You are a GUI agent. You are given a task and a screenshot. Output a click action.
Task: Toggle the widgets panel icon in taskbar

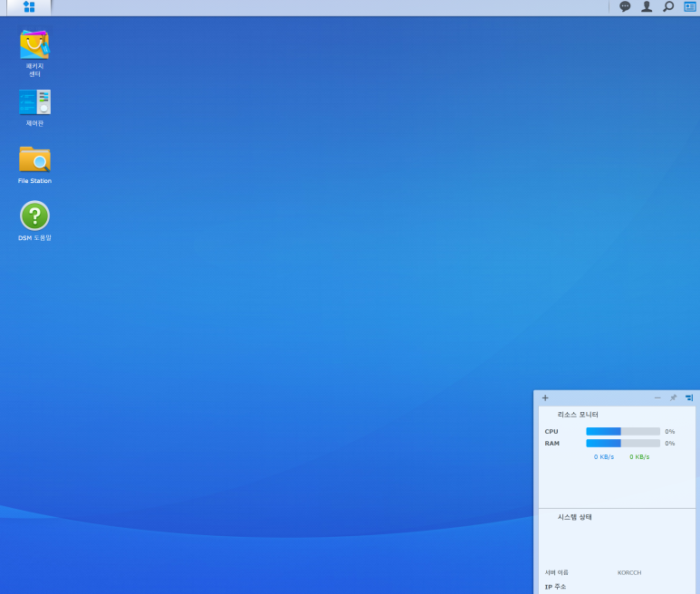[x=690, y=6]
